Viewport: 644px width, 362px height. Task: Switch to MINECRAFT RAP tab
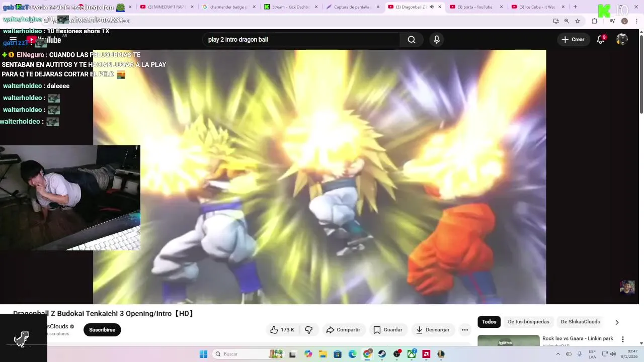166,7
